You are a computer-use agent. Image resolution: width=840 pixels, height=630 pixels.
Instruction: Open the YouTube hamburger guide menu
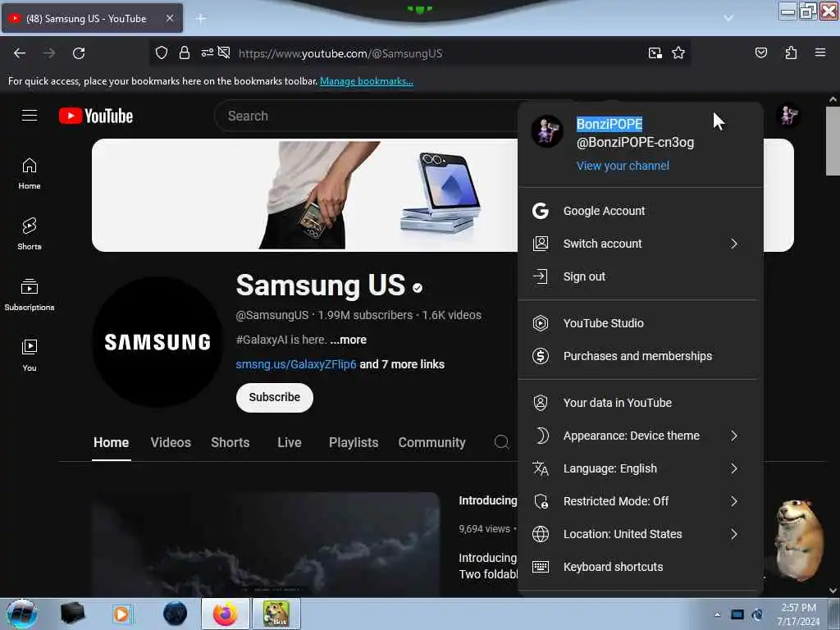pos(30,116)
